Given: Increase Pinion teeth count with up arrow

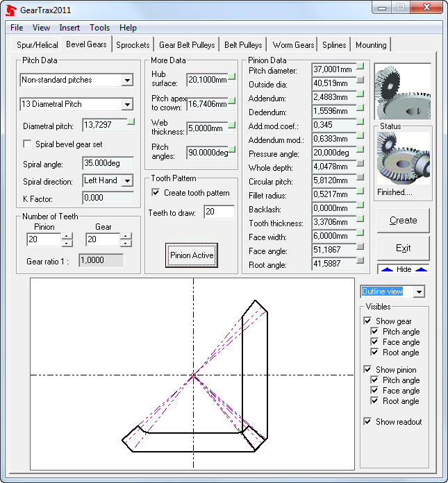Looking at the screenshot, I should (67, 236).
